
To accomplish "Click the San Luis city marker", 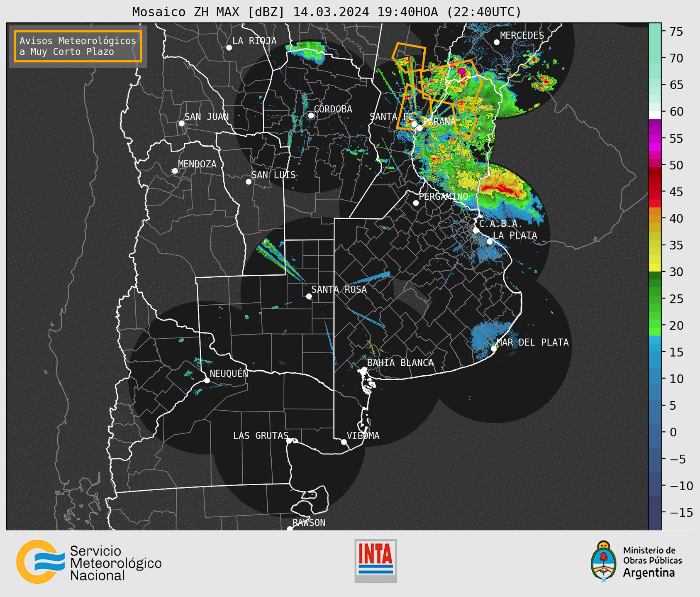I will tap(249, 182).
